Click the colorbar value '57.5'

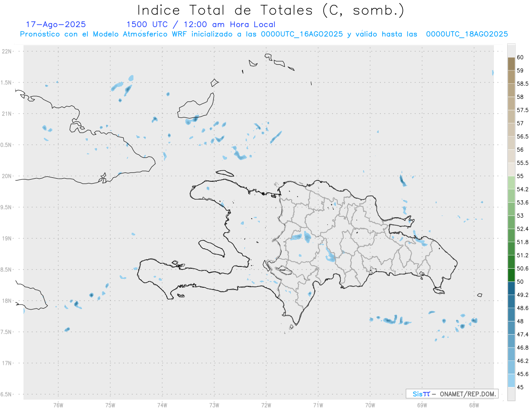click(x=522, y=110)
